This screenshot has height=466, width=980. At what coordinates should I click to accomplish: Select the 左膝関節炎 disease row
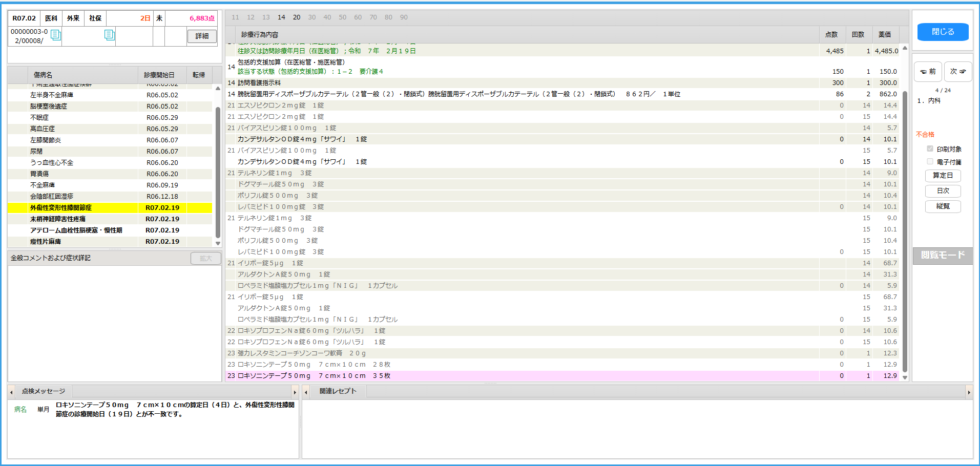pyautogui.click(x=110, y=140)
